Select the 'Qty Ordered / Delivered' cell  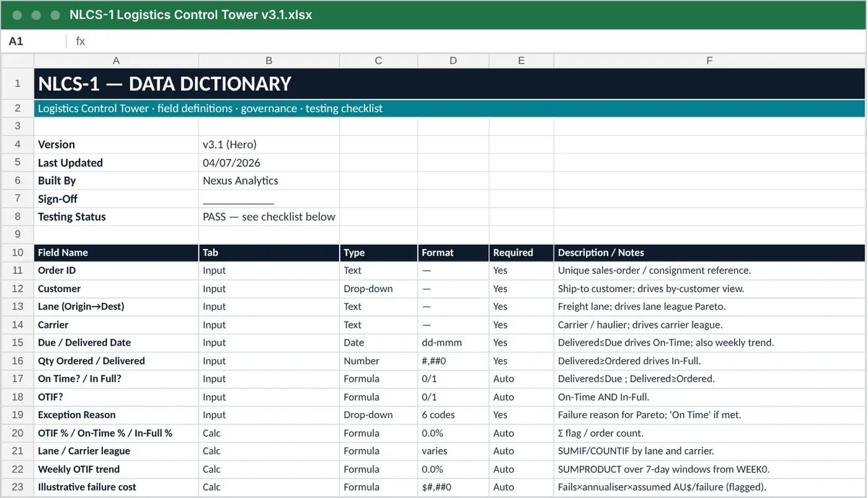(116, 361)
